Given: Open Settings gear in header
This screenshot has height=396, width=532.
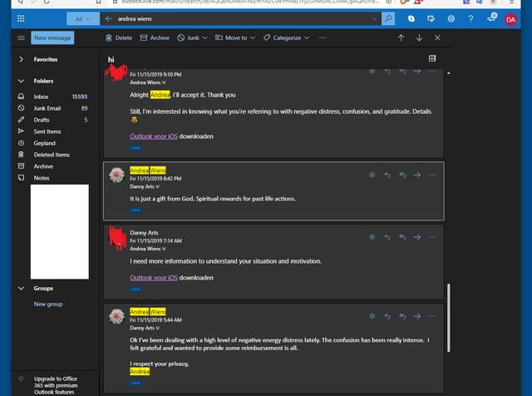Looking at the screenshot, I should (451, 18).
